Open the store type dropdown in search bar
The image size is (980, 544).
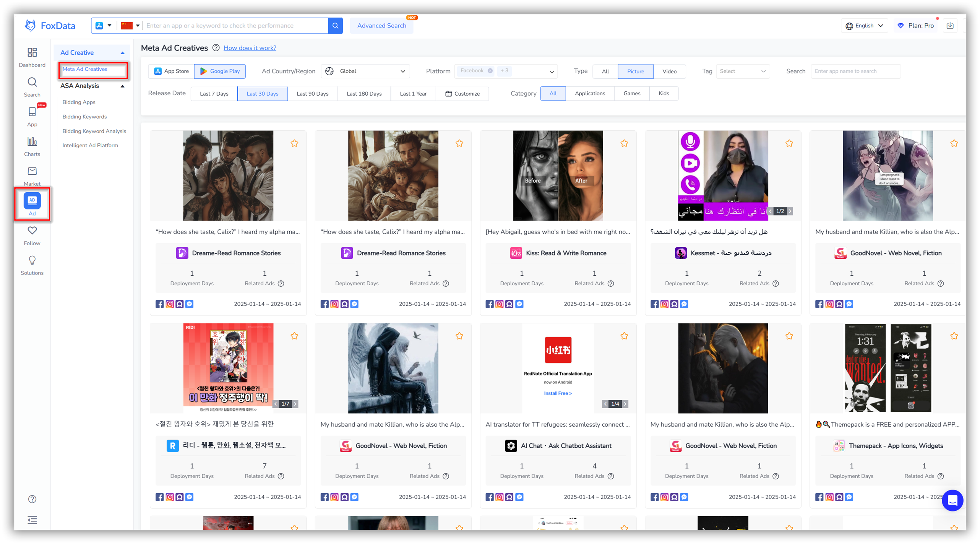click(104, 26)
